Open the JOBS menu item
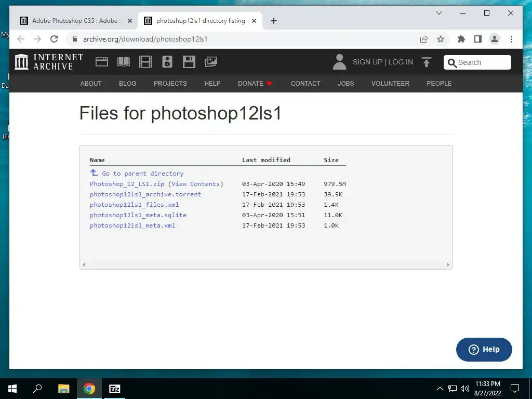This screenshot has width=532, height=399. (x=345, y=84)
